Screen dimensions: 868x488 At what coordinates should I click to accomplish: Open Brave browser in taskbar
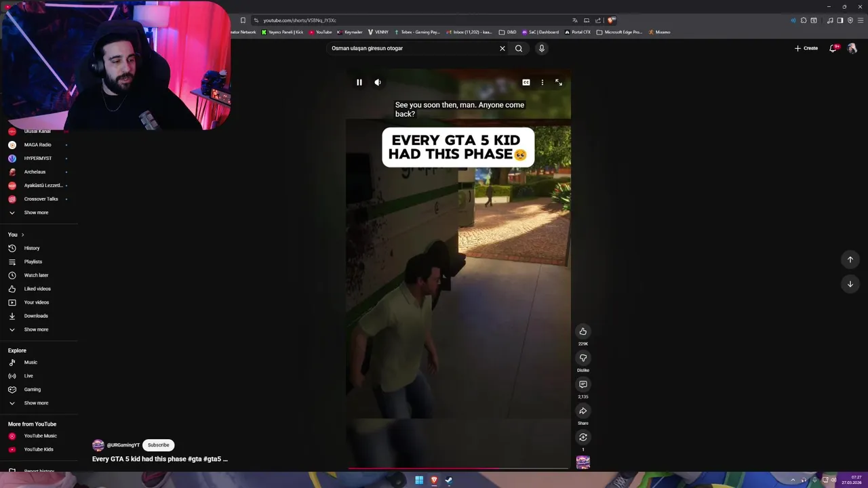click(x=434, y=481)
